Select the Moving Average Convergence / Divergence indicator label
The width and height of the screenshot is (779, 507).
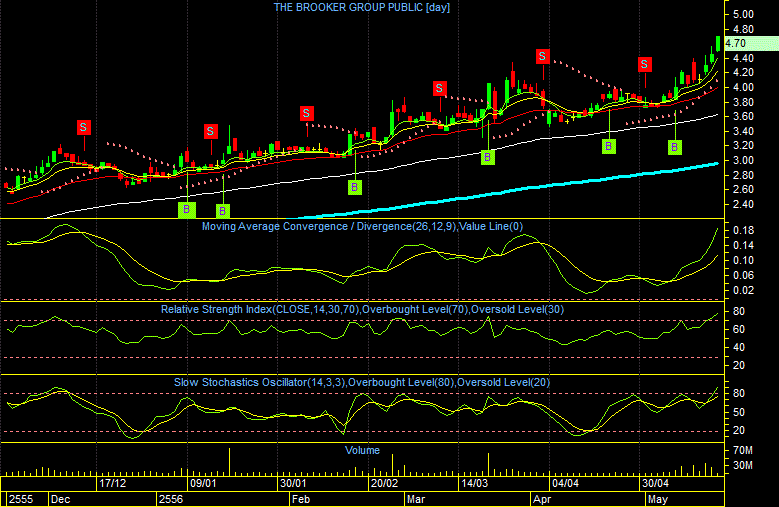point(362,226)
